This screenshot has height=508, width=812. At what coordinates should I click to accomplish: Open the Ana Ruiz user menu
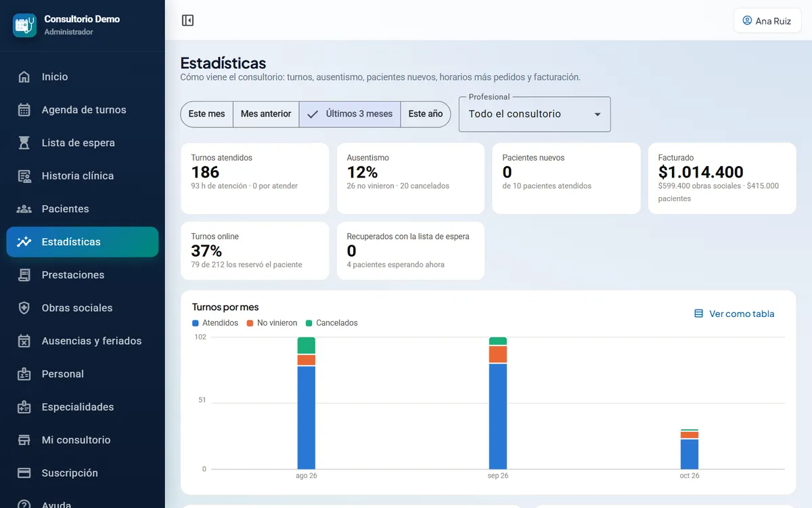[767, 20]
